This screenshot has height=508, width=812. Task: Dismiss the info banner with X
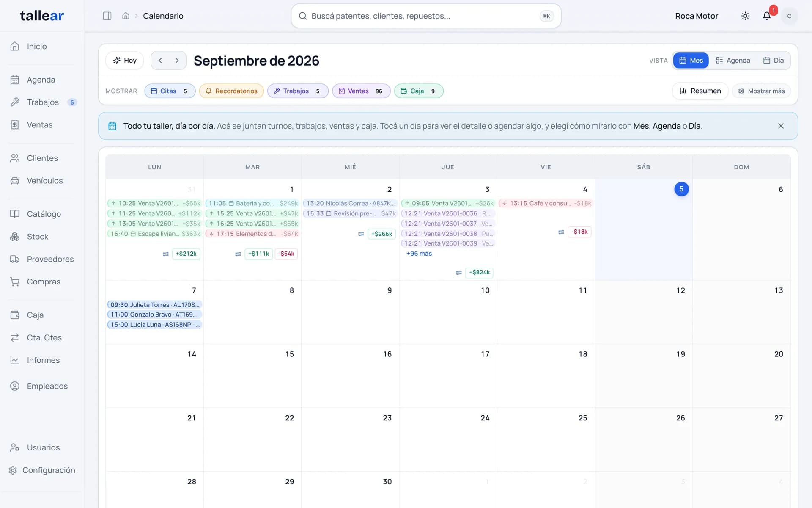click(781, 126)
